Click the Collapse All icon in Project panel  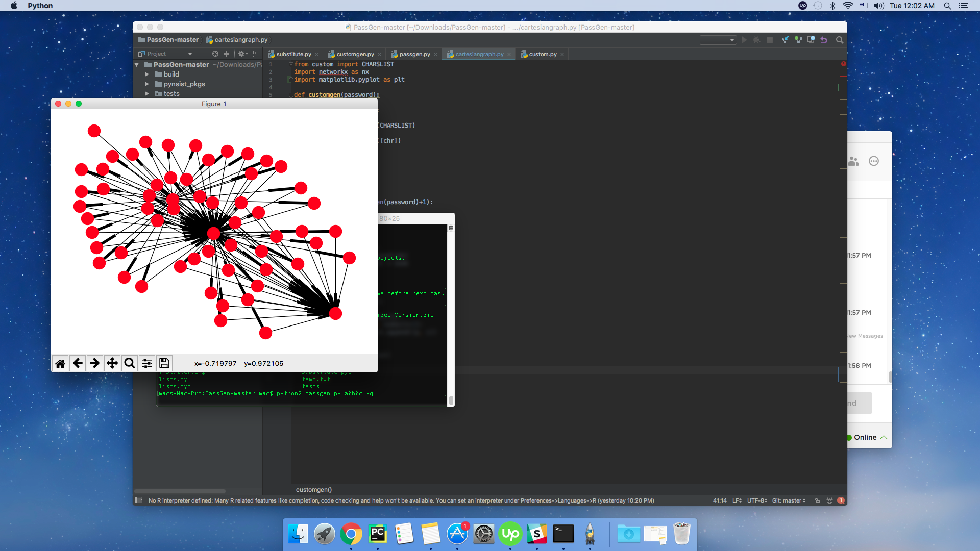(226, 54)
